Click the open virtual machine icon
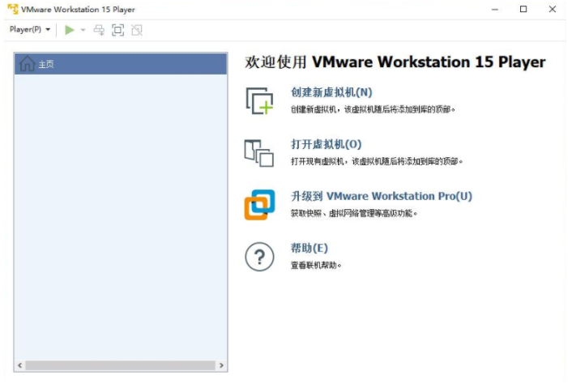Screen dimensions: 568x392 click(x=259, y=153)
